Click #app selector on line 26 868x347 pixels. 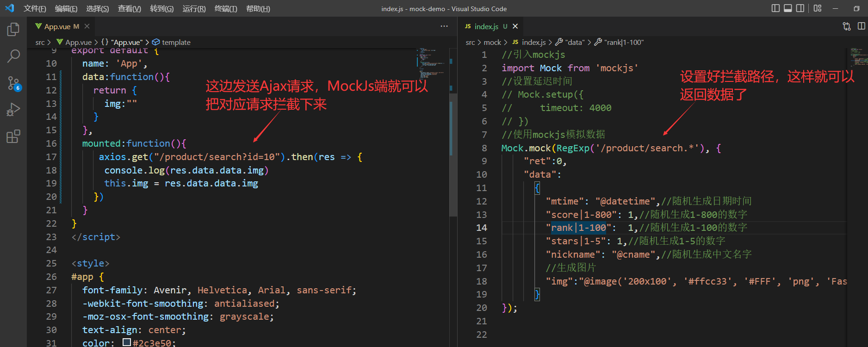pos(82,277)
